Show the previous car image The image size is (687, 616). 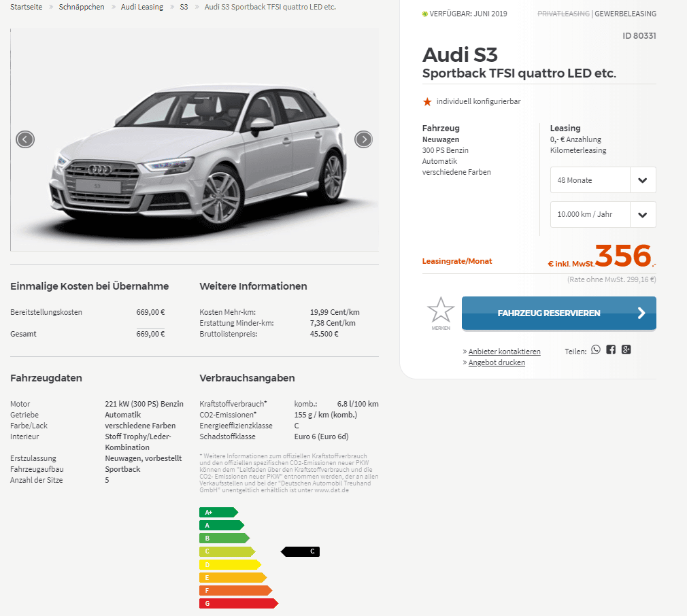(25, 139)
